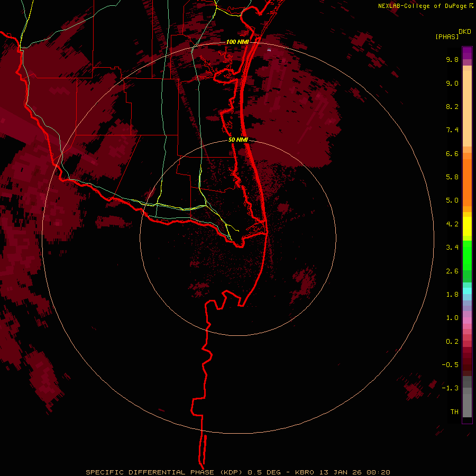Viewport: 476px width, 476px height.
Task: Click the SPECIFIC DIFFERENTIAL PHASE (KDP) caption text
Action: (x=165, y=472)
